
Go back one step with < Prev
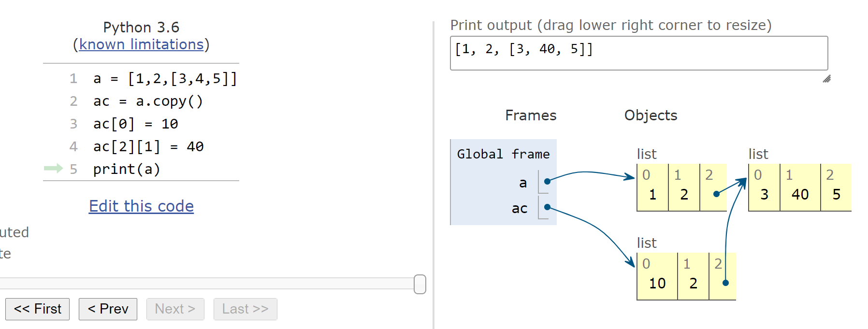(108, 309)
